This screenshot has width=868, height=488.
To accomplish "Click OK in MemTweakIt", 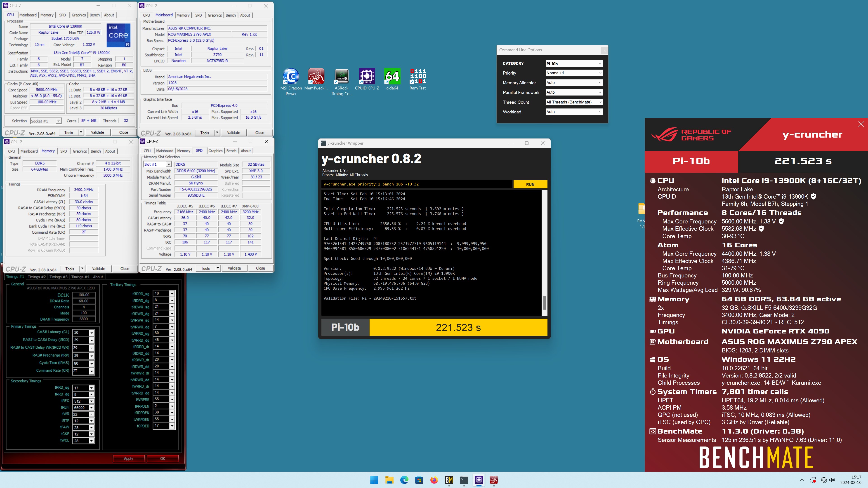I will (x=163, y=458).
